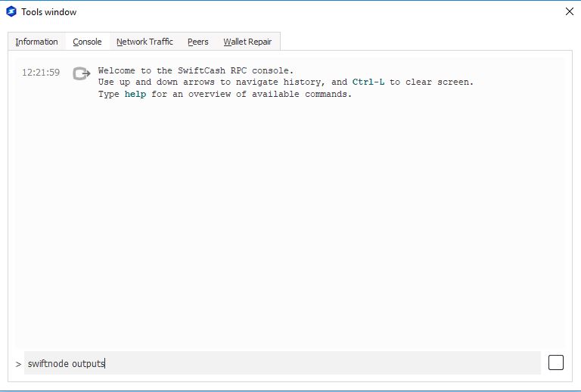The image size is (581, 392).
Task: Open the Wallet Repair tab
Action: click(x=247, y=42)
